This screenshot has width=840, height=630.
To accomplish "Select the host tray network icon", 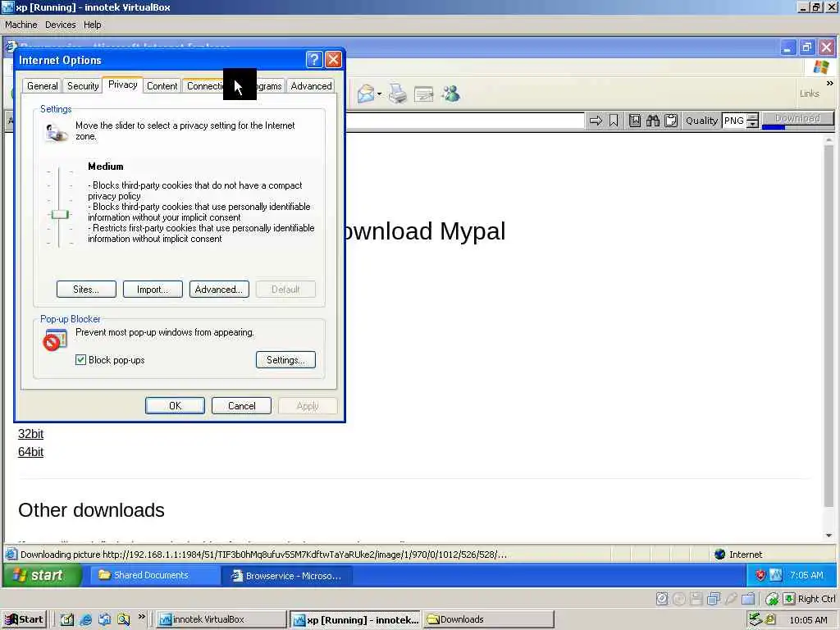I will pyautogui.click(x=756, y=619).
